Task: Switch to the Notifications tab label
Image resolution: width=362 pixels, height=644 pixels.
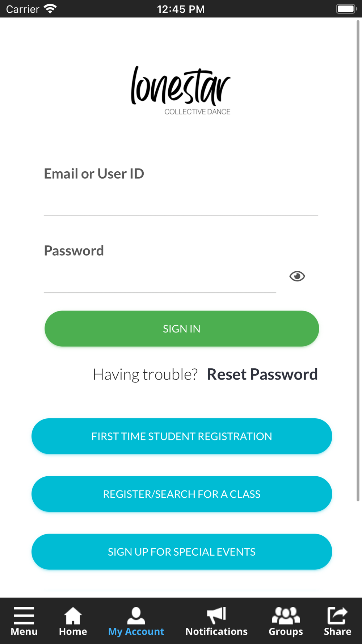Action: point(216,632)
